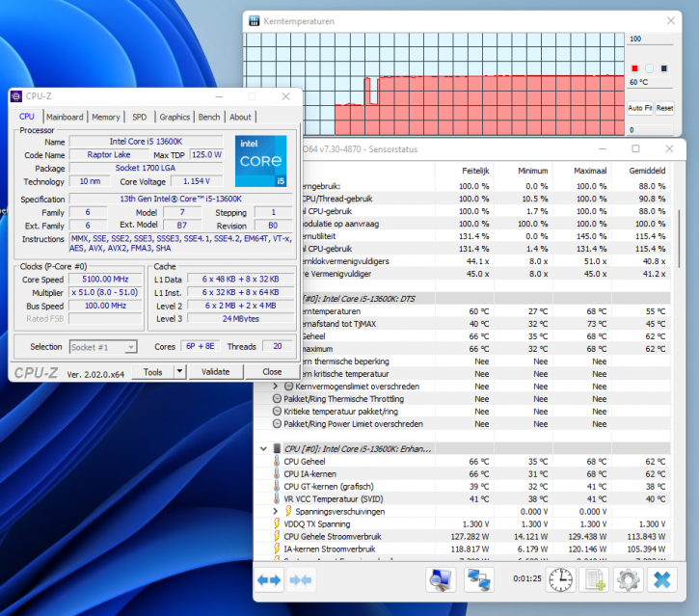Screen dimensions: 699x616
Task: Switch to the Bench tab
Action: click(x=209, y=117)
